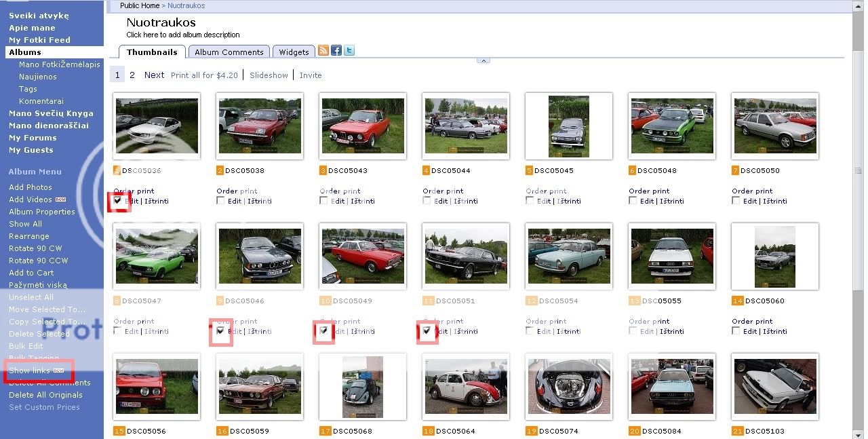The height and width of the screenshot is (439, 868).
Task: Switch to the Thumbnails tab
Action: pos(152,52)
